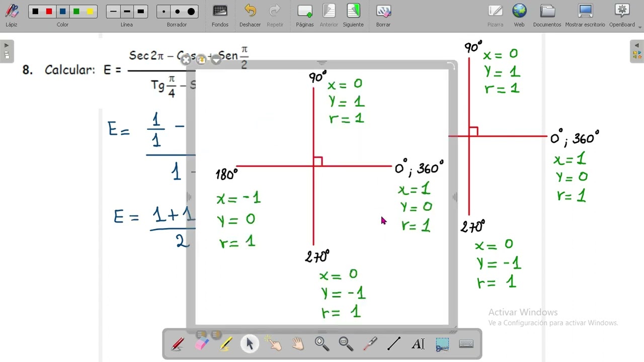The width and height of the screenshot is (644, 362).
Task: Open the selected object's dropdown menu
Action: coord(216,60)
